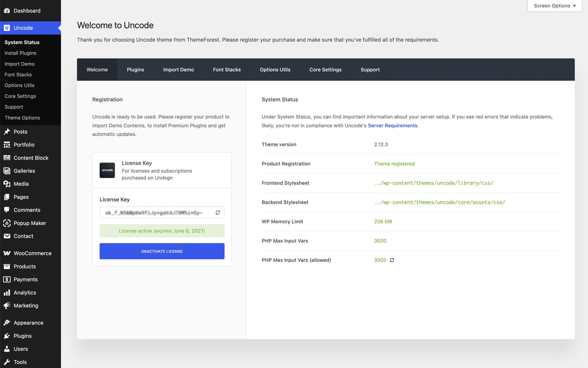Click the Popup Maker icon
The height and width of the screenshot is (368, 588).
(7, 223)
